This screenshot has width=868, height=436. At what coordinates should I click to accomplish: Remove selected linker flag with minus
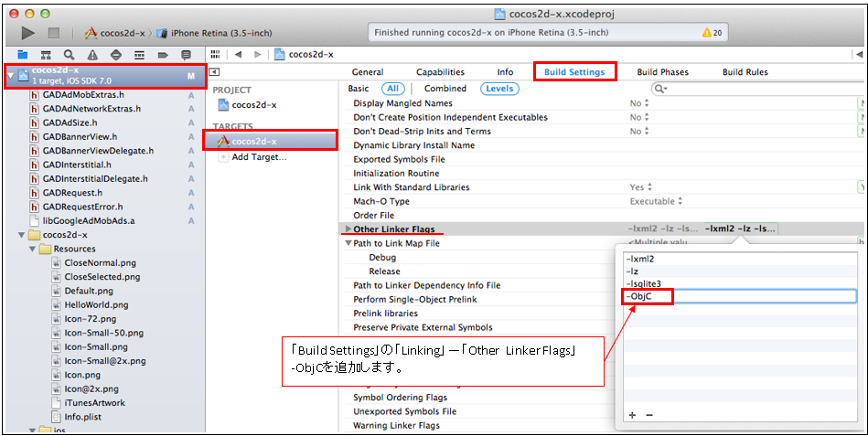coord(649,415)
